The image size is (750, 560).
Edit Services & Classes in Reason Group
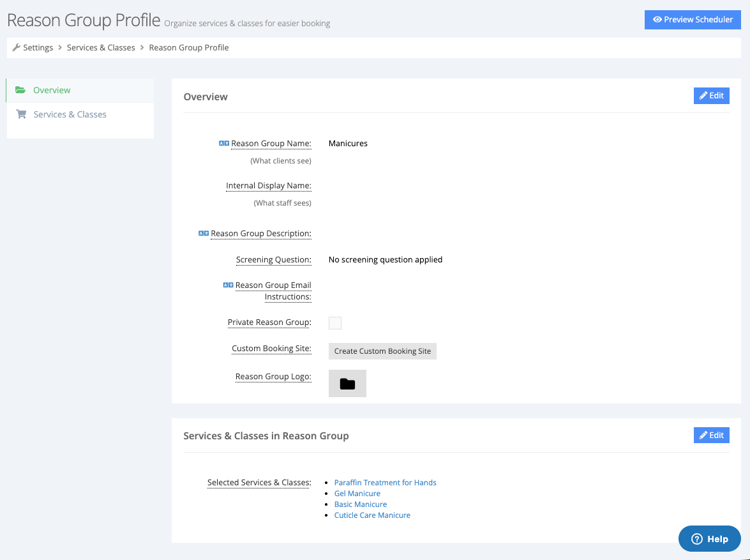point(711,435)
